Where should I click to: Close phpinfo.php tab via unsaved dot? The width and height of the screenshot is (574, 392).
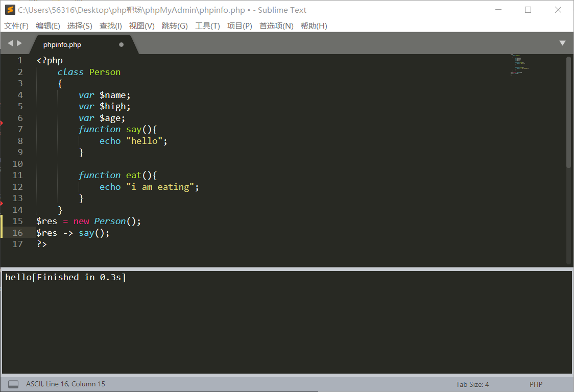[121, 44]
